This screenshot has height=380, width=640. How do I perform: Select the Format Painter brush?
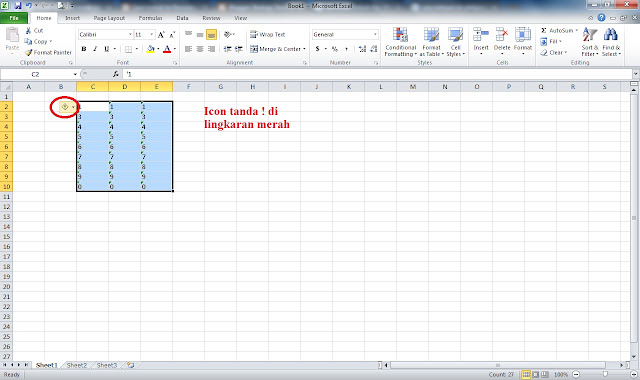coord(28,52)
